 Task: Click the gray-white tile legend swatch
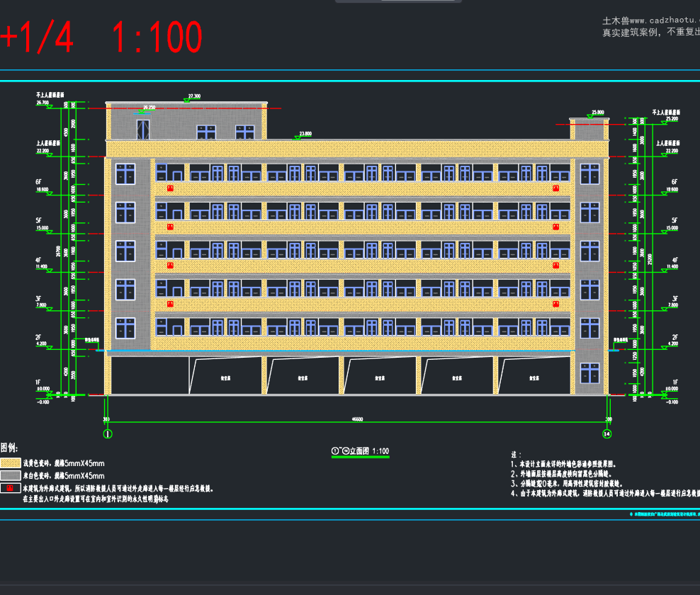11,475
